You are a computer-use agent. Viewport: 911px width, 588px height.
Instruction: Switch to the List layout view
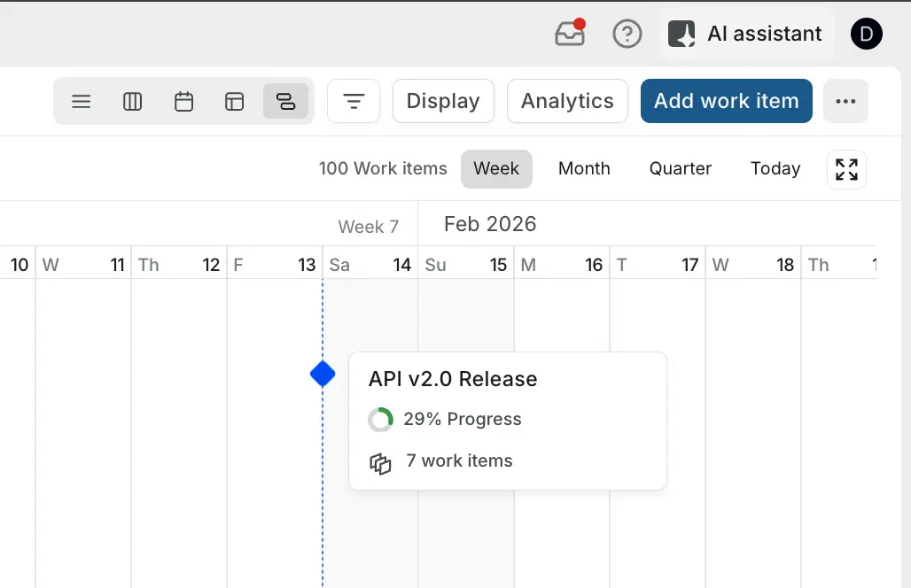(x=81, y=101)
